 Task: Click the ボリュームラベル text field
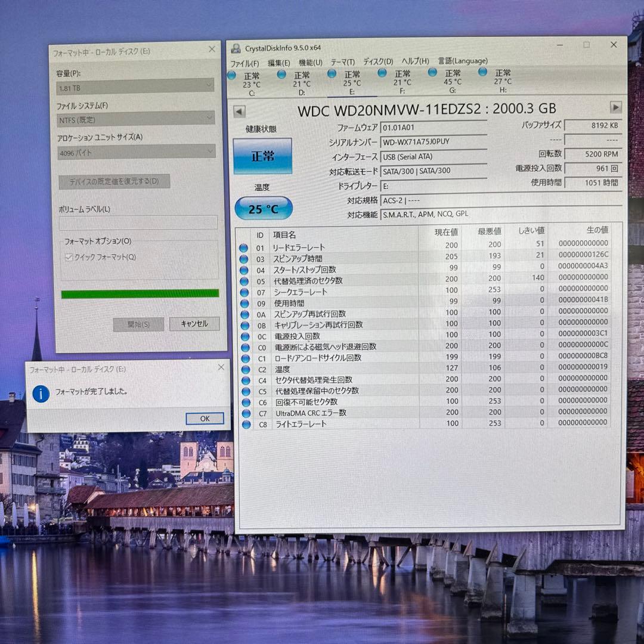(138, 222)
